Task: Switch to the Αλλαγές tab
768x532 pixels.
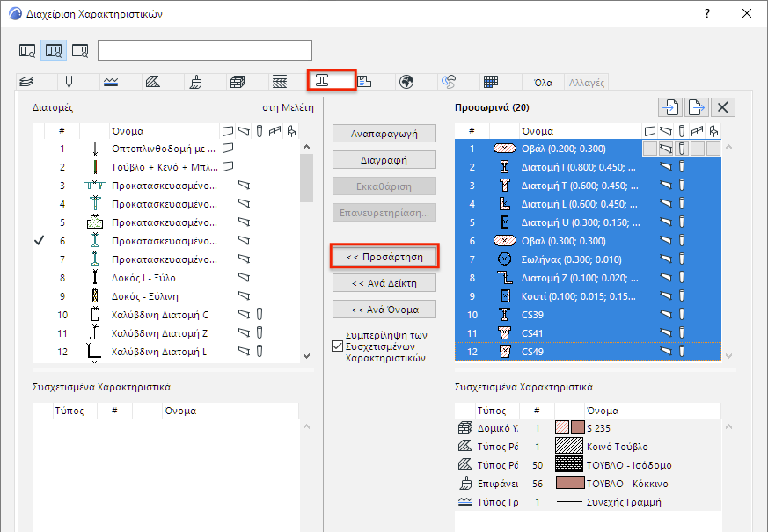Action: pyautogui.click(x=586, y=83)
